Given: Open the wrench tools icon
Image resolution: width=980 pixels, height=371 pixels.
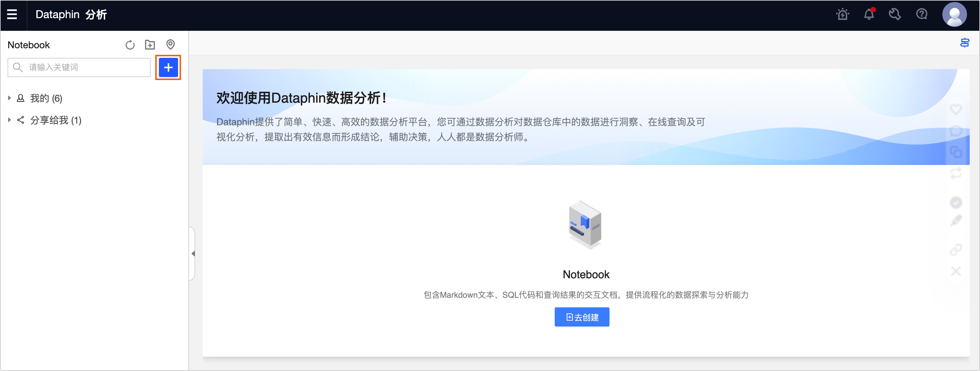Looking at the screenshot, I should point(895,14).
